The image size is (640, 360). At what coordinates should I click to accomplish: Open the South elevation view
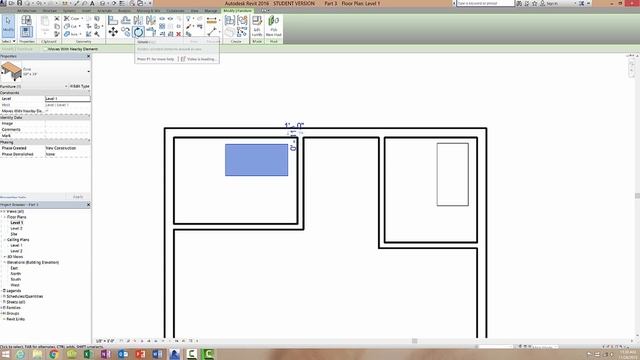click(16, 280)
